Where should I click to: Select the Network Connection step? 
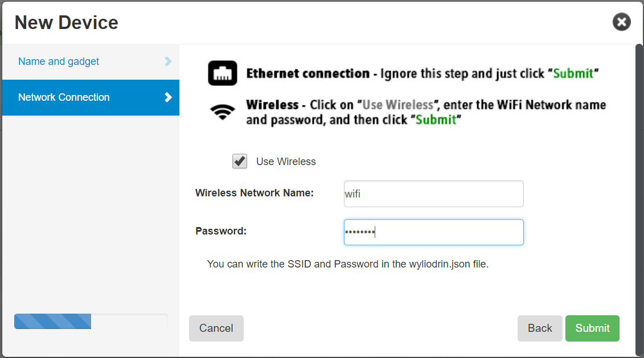tap(64, 97)
